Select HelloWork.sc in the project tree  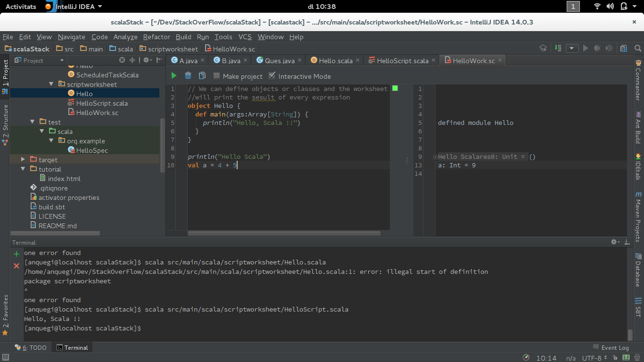point(97,112)
